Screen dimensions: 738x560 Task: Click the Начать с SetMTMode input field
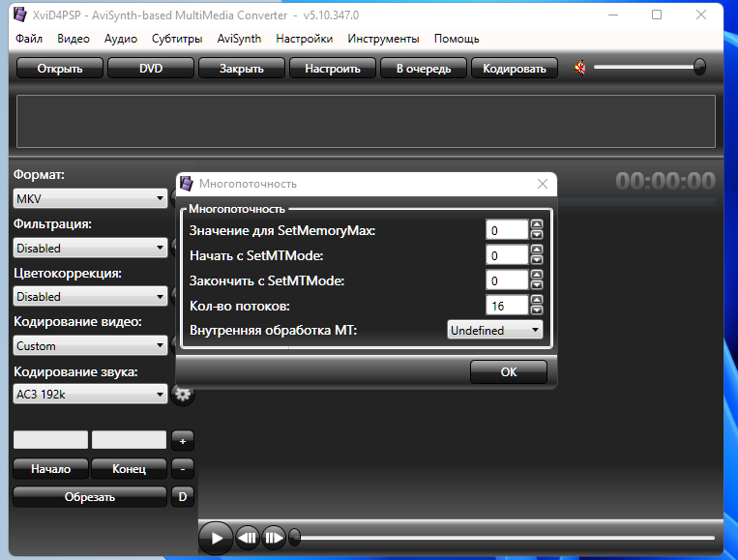tap(507, 255)
